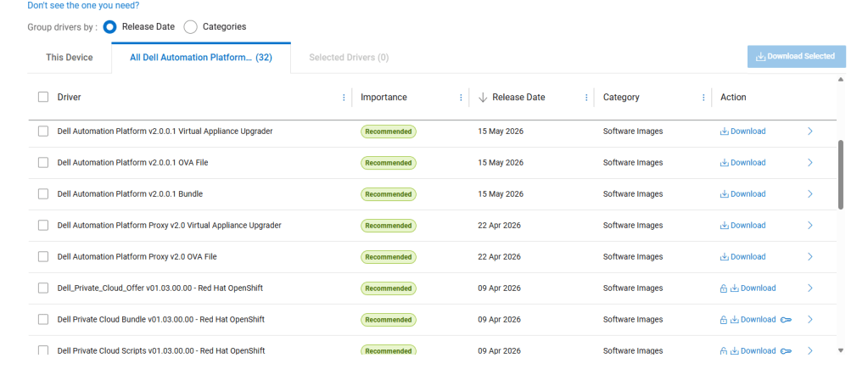Screen dimensions: 868x386
Task: Check the select-all Driver header checkbox
Action: pos(43,97)
